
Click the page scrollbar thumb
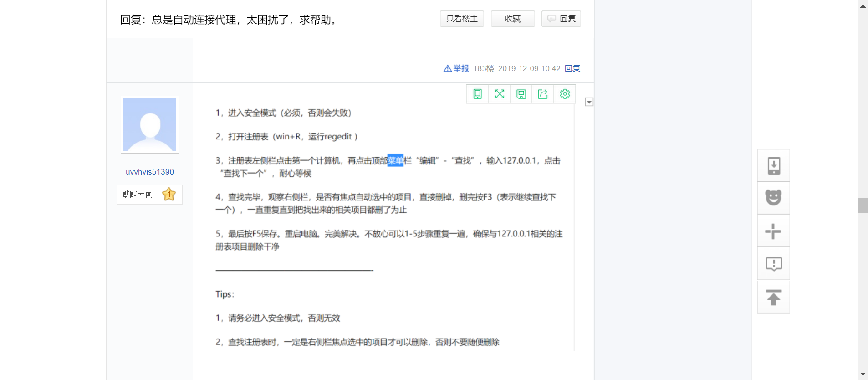[863, 205]
